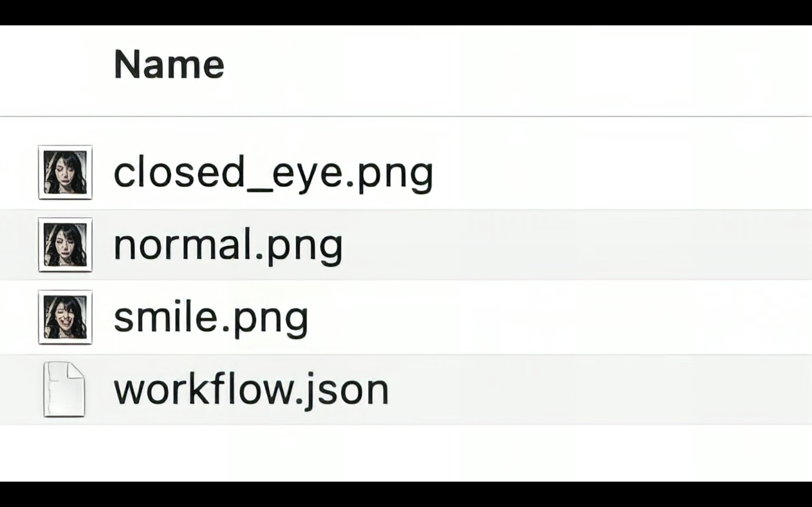Click the normal.png filename label

pyautogui.click(x=228, y=246)
